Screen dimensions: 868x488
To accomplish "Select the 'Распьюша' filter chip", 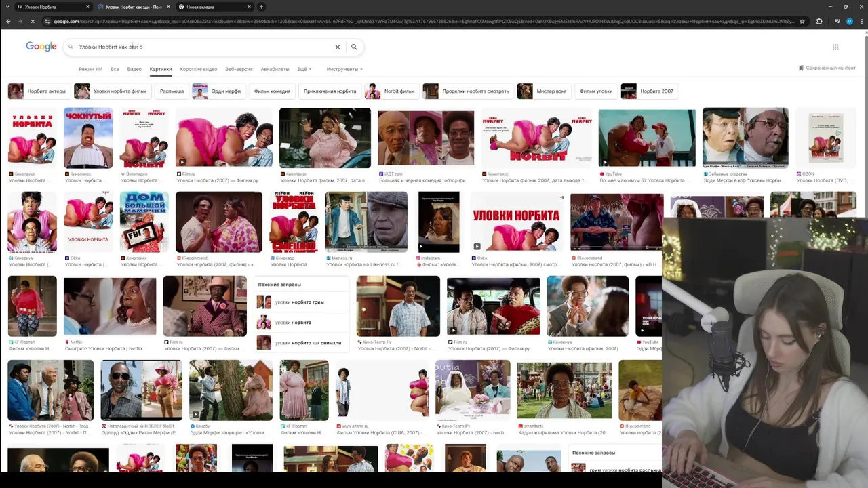I will tap(172, 91).
